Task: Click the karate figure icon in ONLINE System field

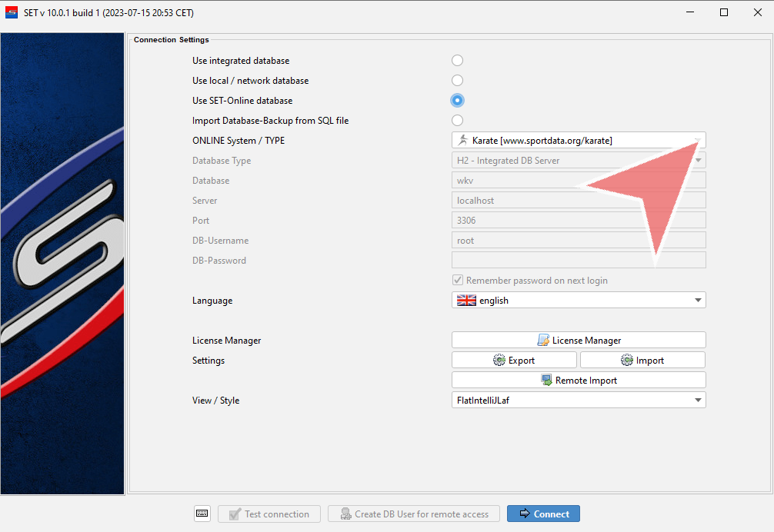Action: [463, 140]
